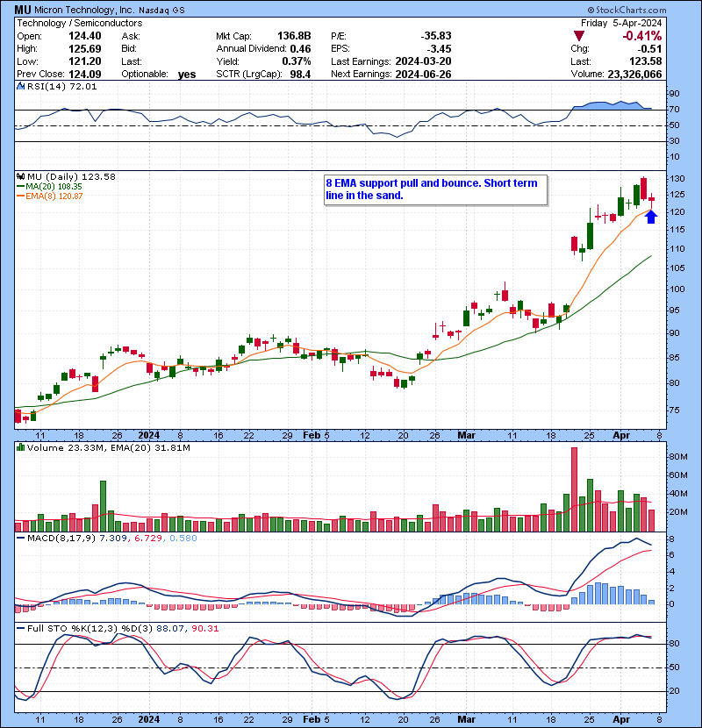702x728 pixels.
Task: Click the High value 125.69
Action: tap(85, 49)
